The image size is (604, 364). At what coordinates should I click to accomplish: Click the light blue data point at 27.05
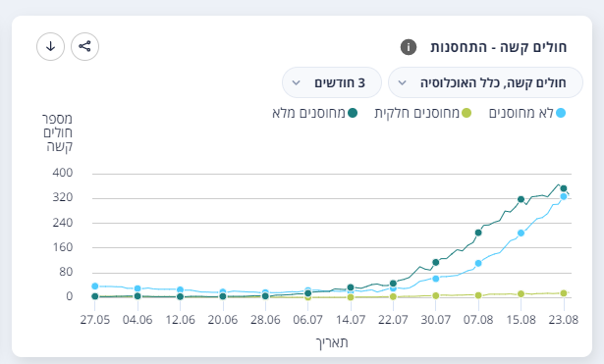tap(95, 286)
